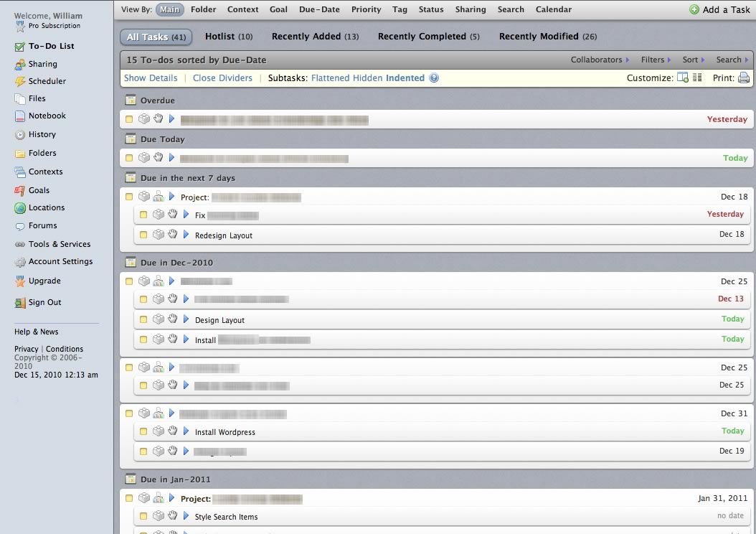Image resolution: width=756 pixels, height=534 pixels.
Task: Click the Show Details link
Action: (151, 78)
